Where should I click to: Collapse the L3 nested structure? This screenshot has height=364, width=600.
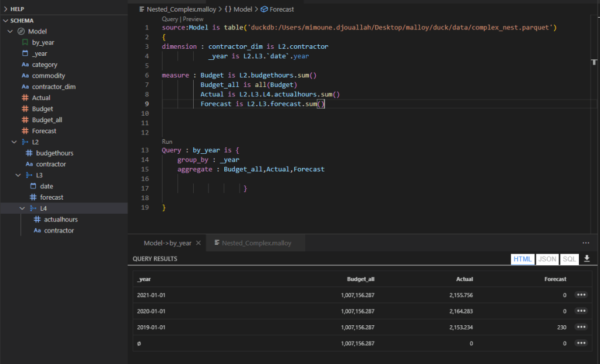pos(18,174)
